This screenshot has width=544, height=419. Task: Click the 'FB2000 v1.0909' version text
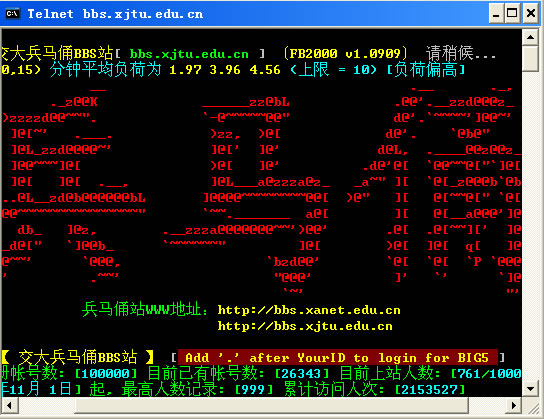[x=345, y=54]
